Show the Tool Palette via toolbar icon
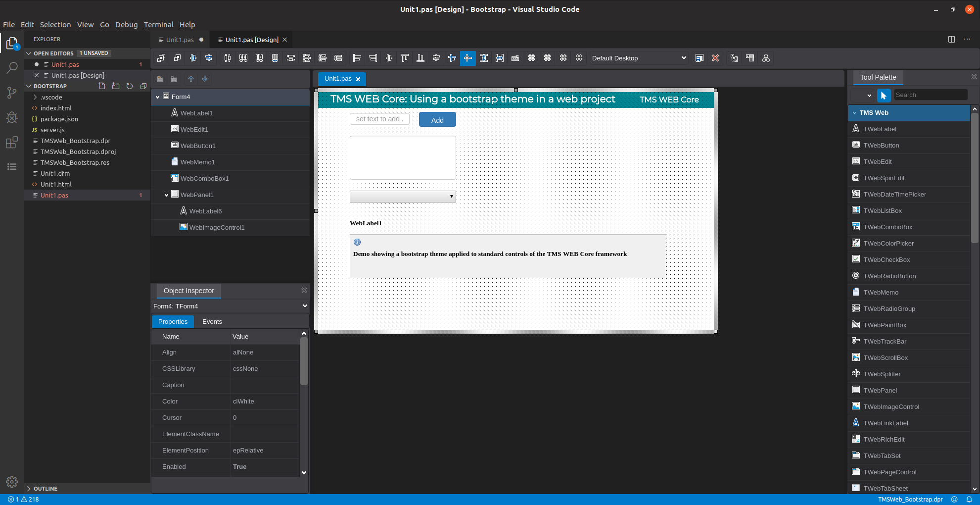Viewport: 980px width, 505px height. tap(766, 58)
